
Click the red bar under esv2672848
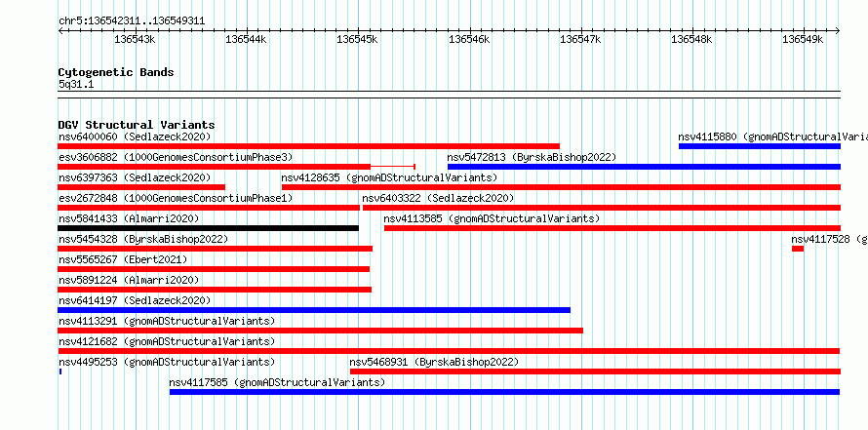coord(209,208)
